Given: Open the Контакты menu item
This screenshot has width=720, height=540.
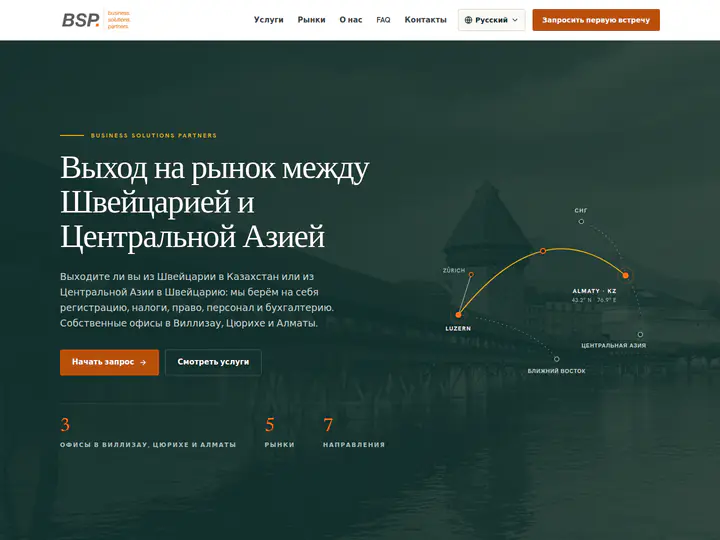Looking at the screenshot, I should (425, 20).
